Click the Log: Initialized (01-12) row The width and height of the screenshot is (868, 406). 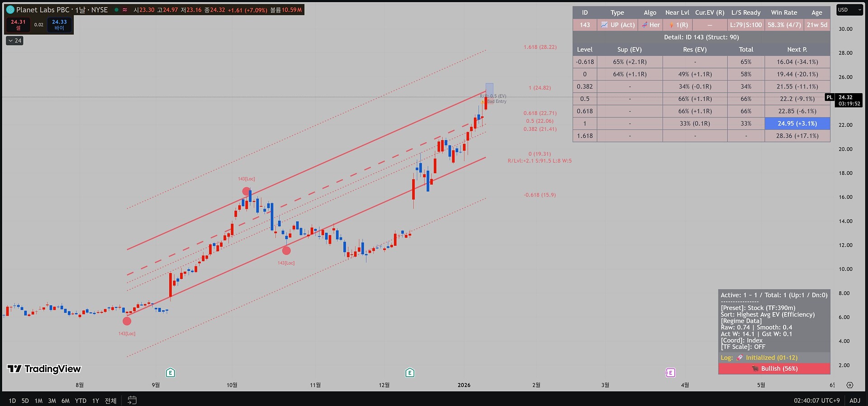click(774, 358)
